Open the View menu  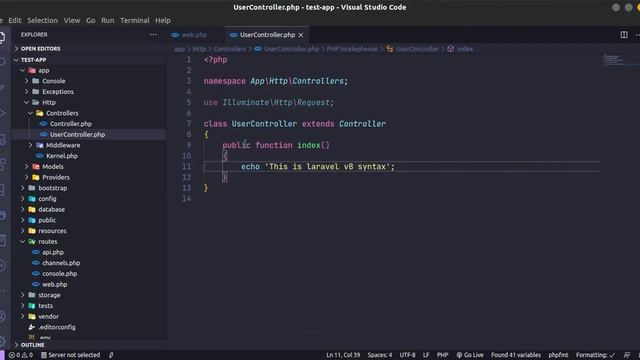pyautogui.click(x=72, y=20)
